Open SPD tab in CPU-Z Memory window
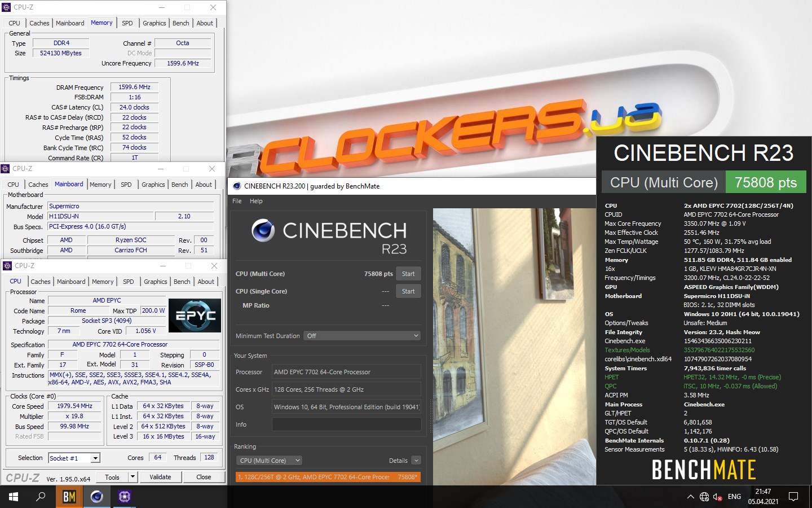Screen dimensions: 812x508 click(127, 23)
